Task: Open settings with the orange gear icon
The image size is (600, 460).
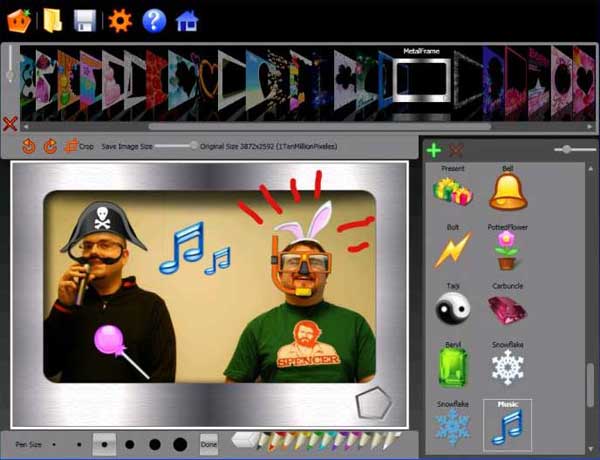Action: click(120, 19)
